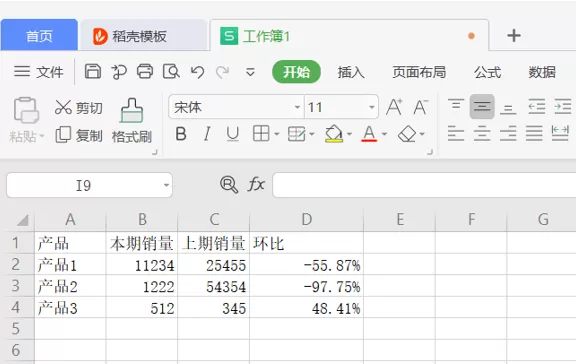Expand quick access toolbar customize arrow
Screen dimensions: 576x364
250,72
